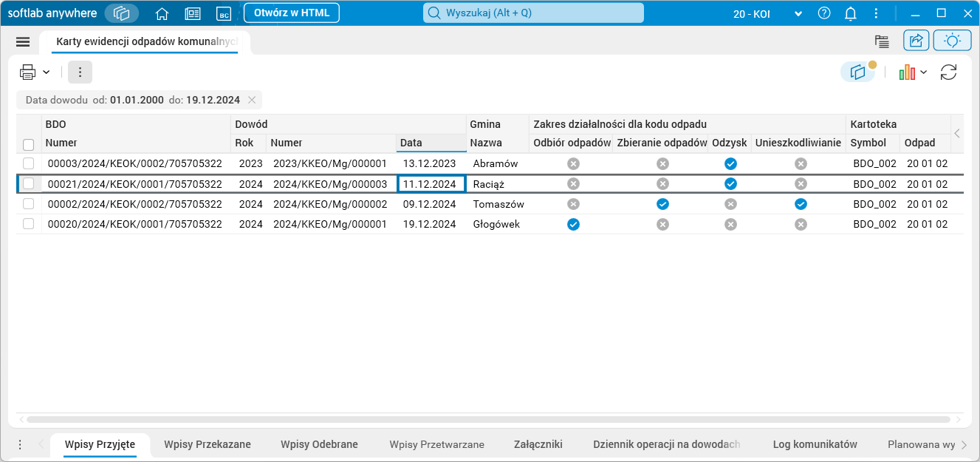This screenshot has height=462, width=980.
Task: Open the hamburger main menu
Action: click(x=23, y=42)
